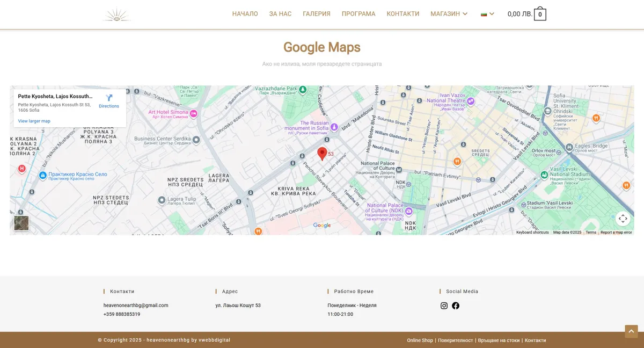Open map camera controls button
Viewport: 644px width, 348px height.
(623, 219)
